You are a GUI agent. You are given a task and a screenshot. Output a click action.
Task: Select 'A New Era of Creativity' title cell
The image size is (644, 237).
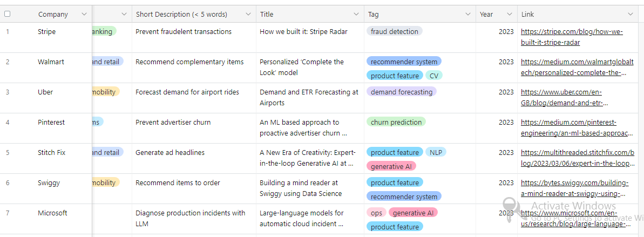tap(310, 159)
